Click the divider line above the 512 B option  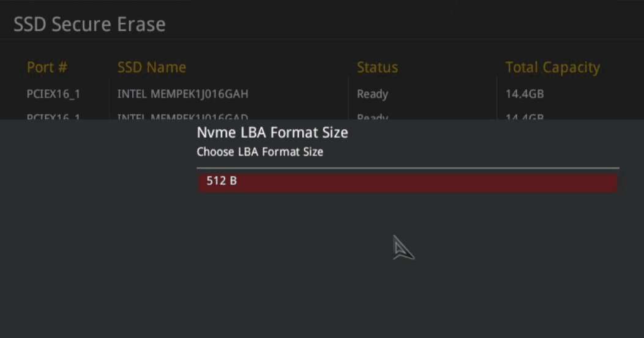pos(407,168)
